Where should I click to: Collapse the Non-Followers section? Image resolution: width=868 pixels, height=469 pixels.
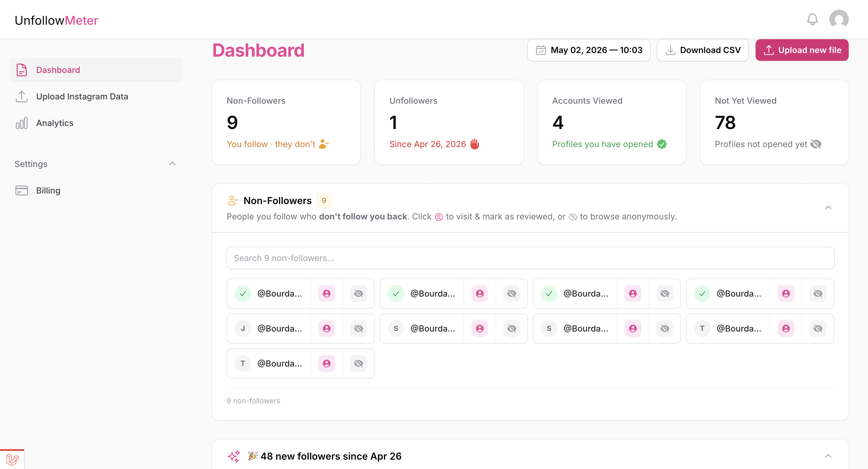coord(828,208)
